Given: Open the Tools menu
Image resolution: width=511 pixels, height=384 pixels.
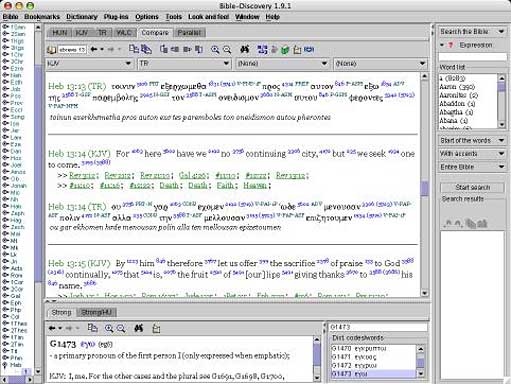Looking at the screenshot, I should [174, 17].
